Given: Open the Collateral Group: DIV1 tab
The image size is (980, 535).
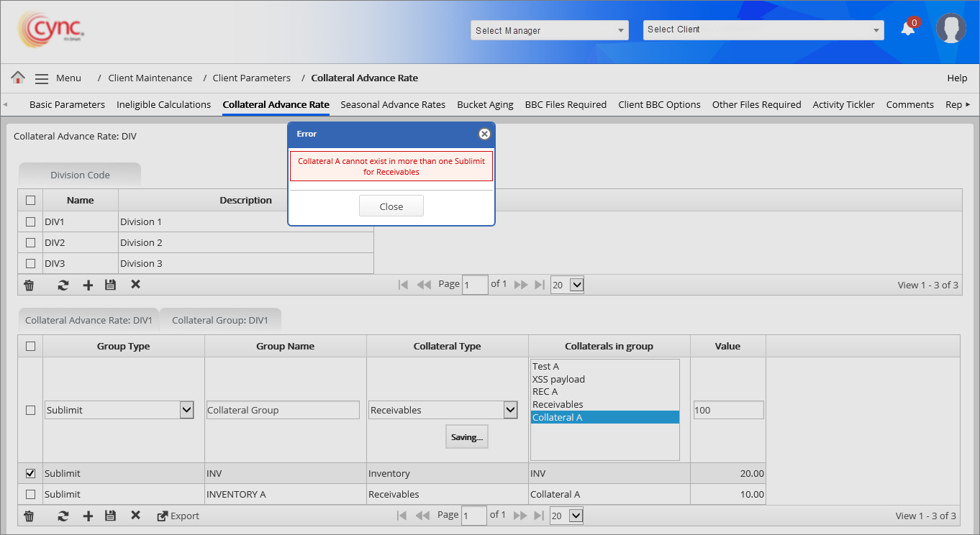Looking at the screenshot, I should pyautogui.click(x=219, y=320).
